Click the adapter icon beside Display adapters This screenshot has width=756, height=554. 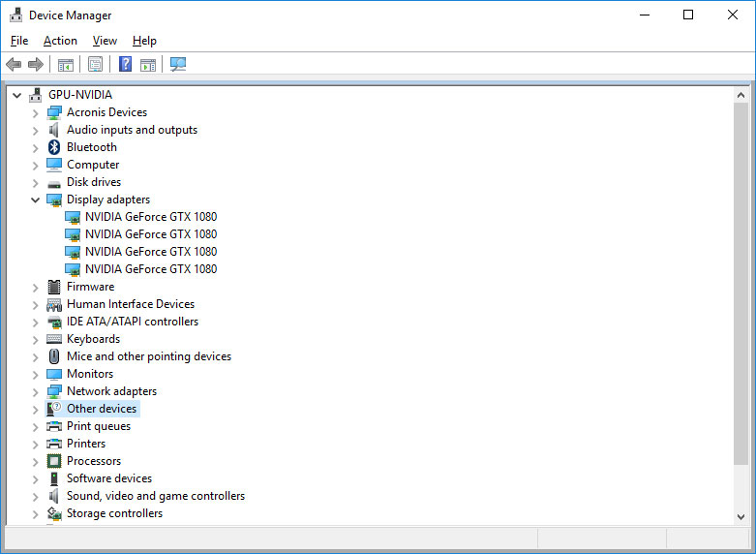[54, 200]
